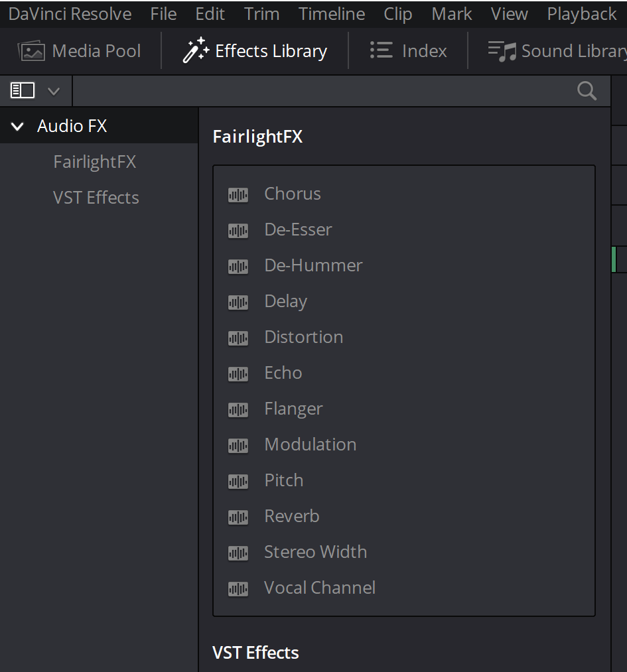Screen dimensions: 627x672
Task: Click the Sound Library music note icon
Action: [x=502, y=51]
